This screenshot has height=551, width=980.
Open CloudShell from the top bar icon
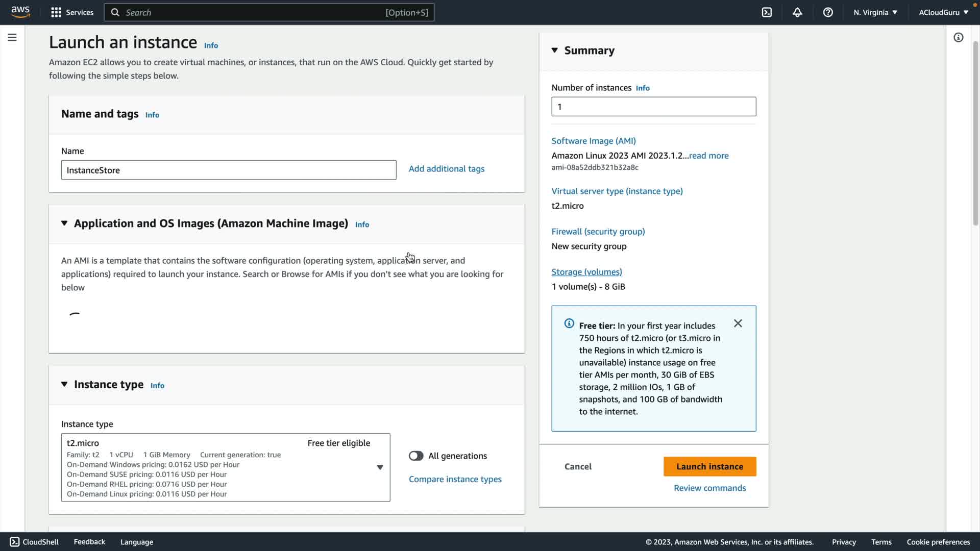click(767, 12)
